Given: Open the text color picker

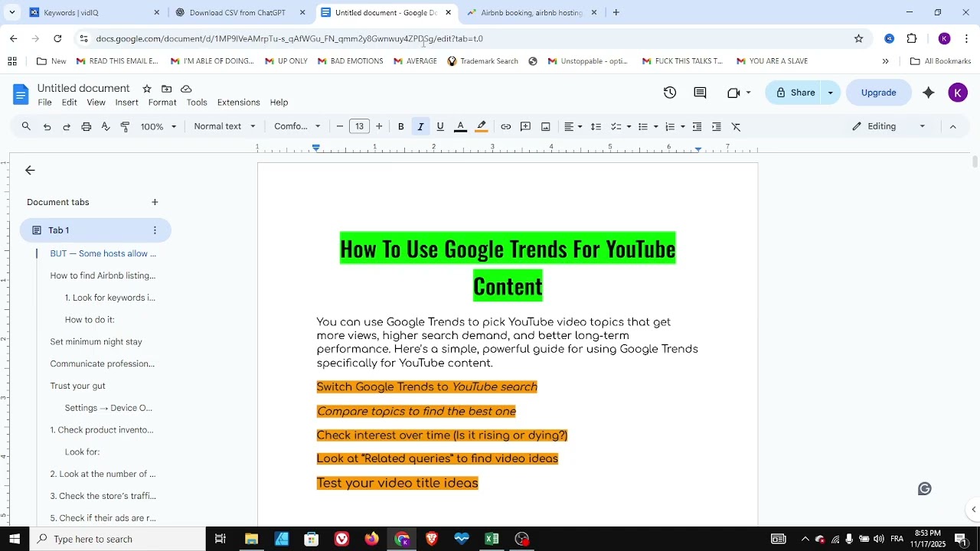Looking at the screenshot, I should [460, 126].
